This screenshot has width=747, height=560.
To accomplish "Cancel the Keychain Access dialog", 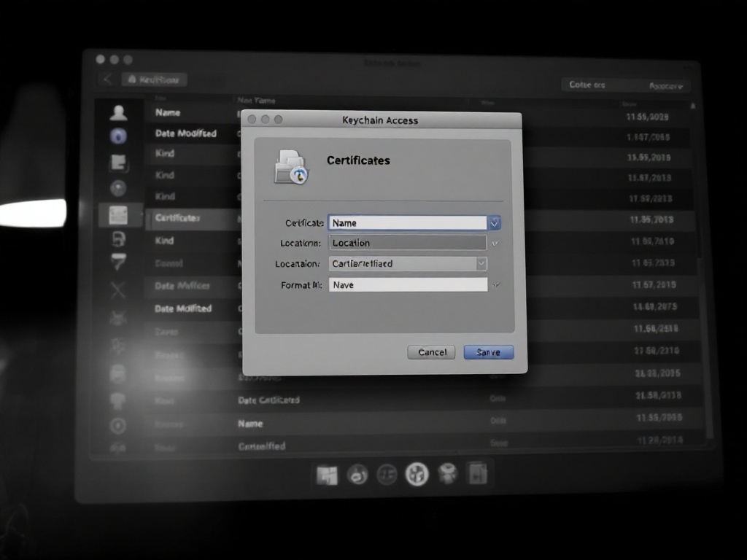I will point(431,352).
